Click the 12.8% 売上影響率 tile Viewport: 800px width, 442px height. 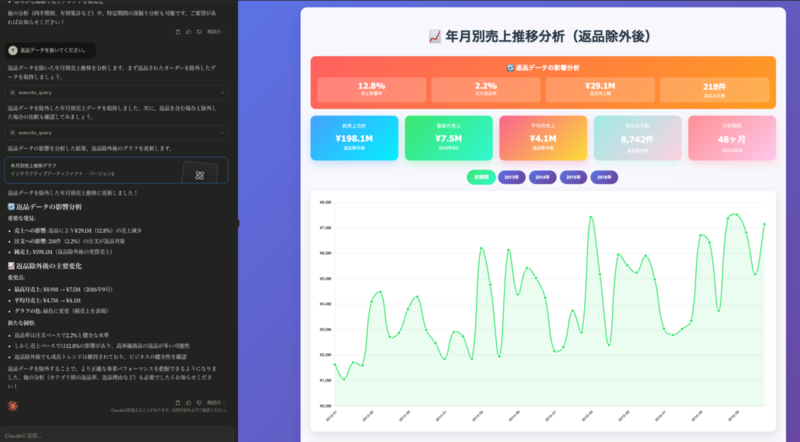click(x=371, y=89)
